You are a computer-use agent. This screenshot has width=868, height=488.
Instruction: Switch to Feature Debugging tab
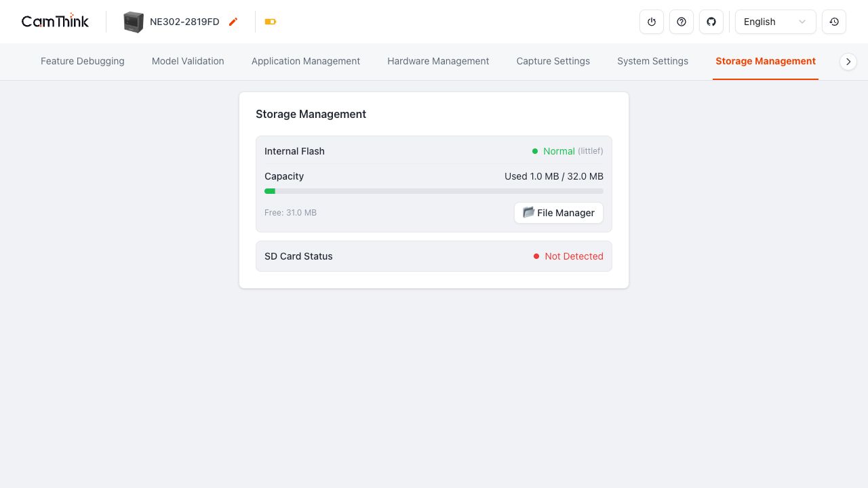(83, 61)
